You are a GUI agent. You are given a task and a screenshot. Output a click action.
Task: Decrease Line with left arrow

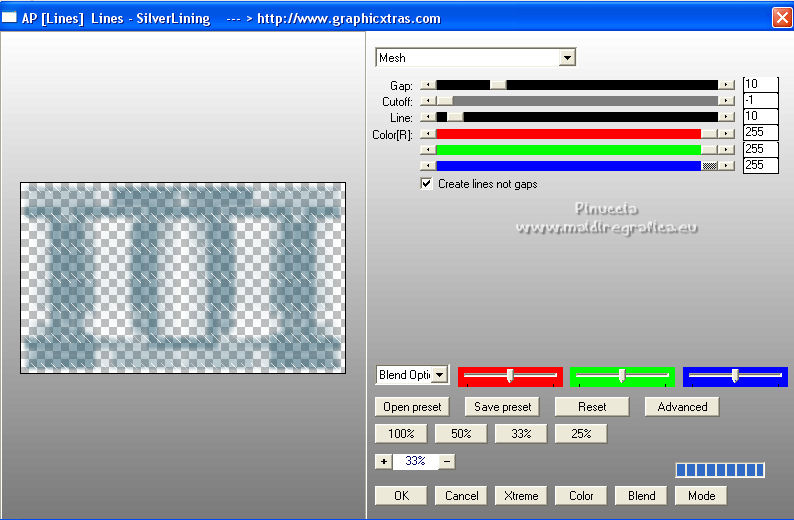pos(428,117)
